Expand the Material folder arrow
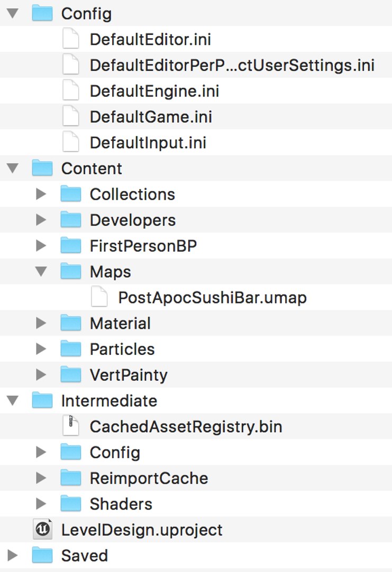 (41, 323)
